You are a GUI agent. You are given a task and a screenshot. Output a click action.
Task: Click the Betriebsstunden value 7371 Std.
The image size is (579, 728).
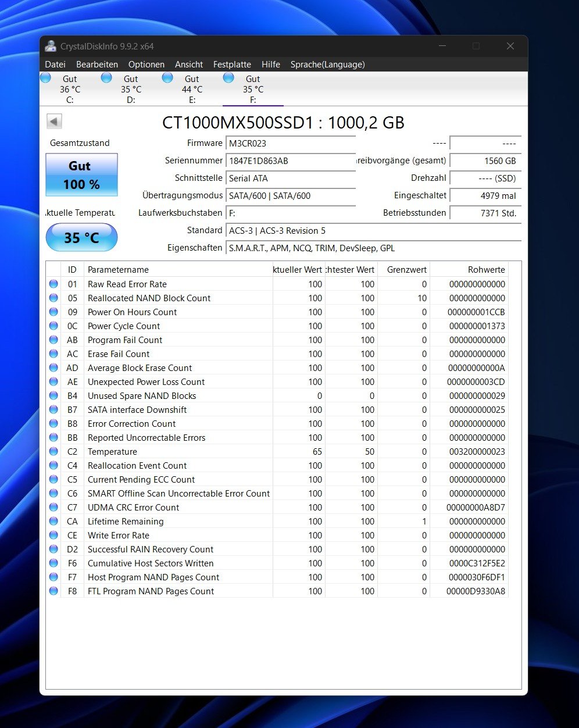tap(485, 213)
